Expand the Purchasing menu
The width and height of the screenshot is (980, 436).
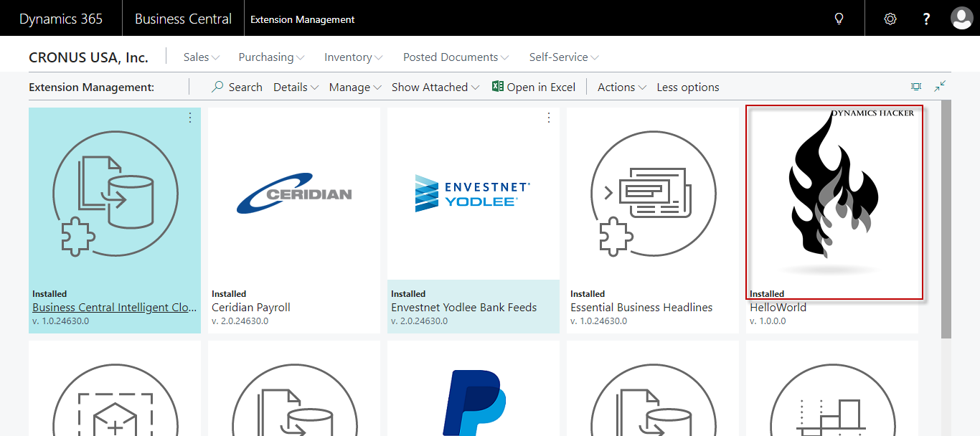(x=271, y=57)
